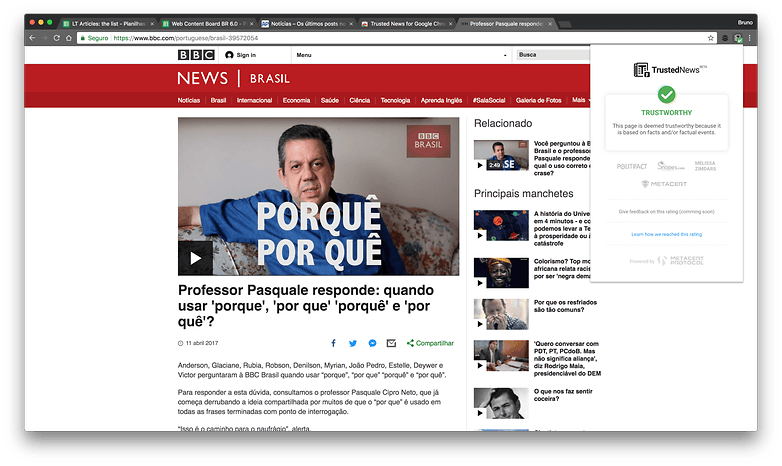
Task: Open the related crase video thumbnail
Action: click(x=501, y=155)
